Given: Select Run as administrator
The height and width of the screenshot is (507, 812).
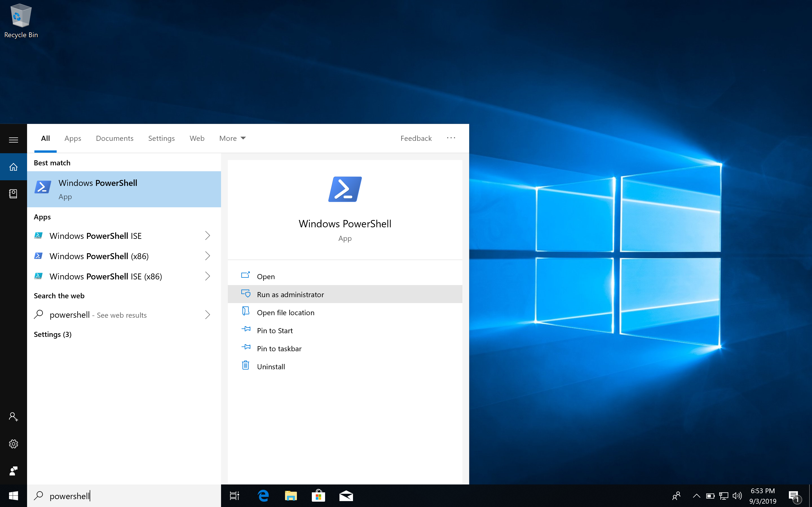Looking at the screenshot, I should tap(290, 294).
